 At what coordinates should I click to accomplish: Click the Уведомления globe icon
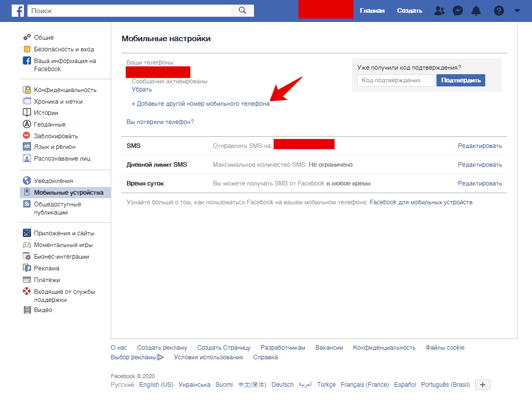(x=27, y=180)
